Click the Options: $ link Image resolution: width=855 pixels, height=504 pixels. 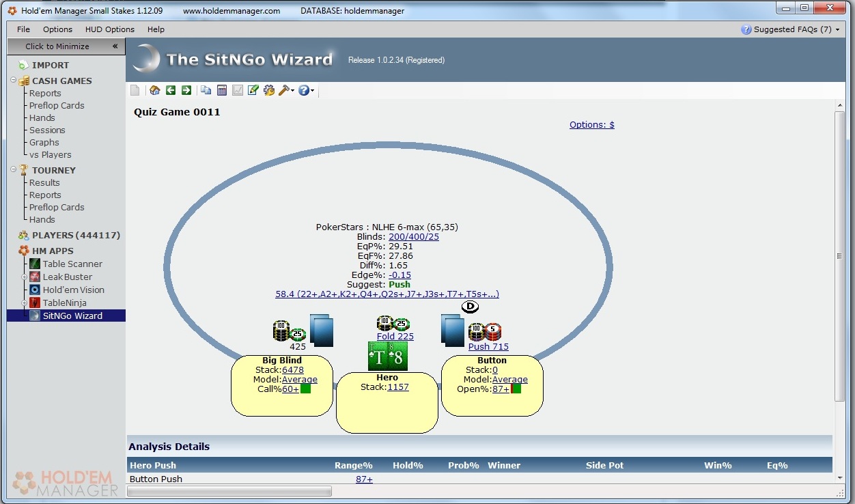pos(592,125)
